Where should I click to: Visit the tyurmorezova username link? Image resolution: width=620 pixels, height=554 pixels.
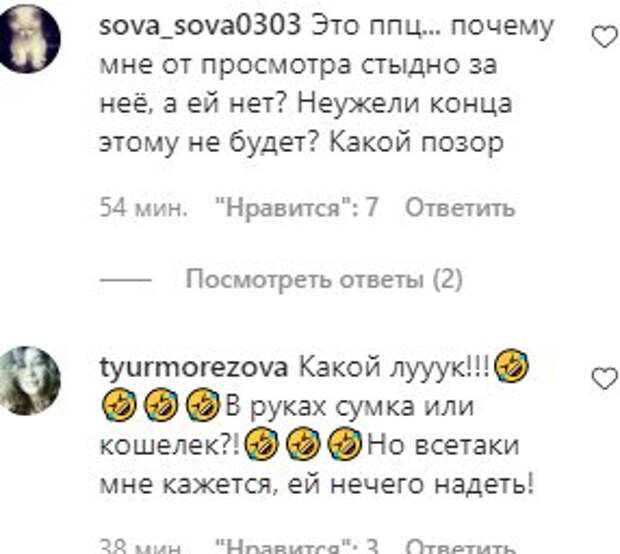194,367
